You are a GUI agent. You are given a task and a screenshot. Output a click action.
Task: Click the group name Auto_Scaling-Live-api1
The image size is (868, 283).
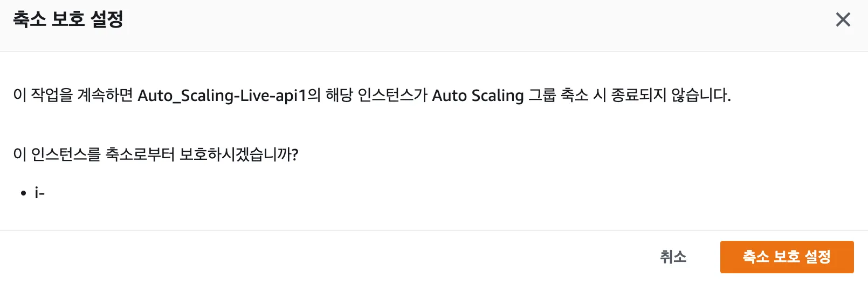click(x=222, y=96)
